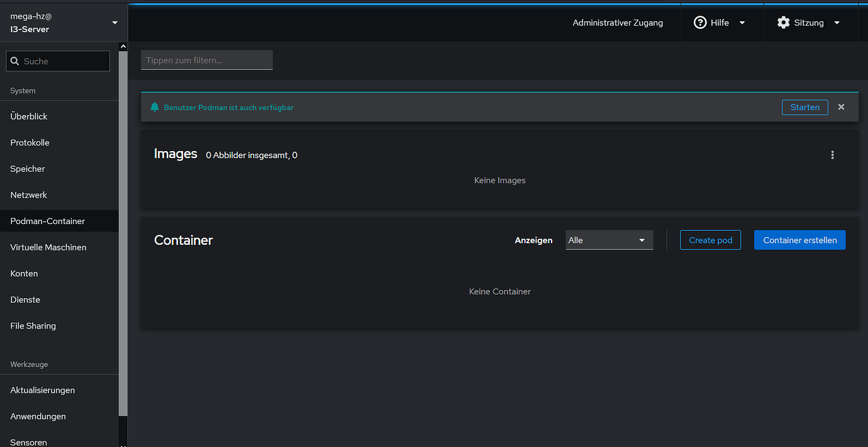Open the Netzwerk section

[28, 195]
